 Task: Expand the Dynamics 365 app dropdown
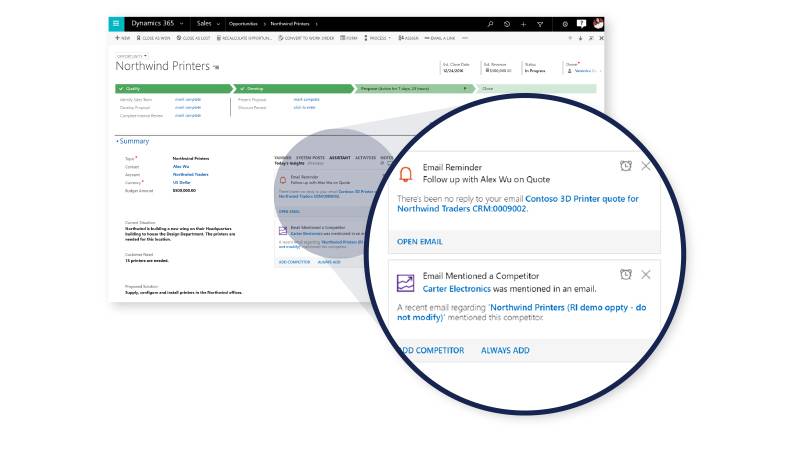point(182,24)
